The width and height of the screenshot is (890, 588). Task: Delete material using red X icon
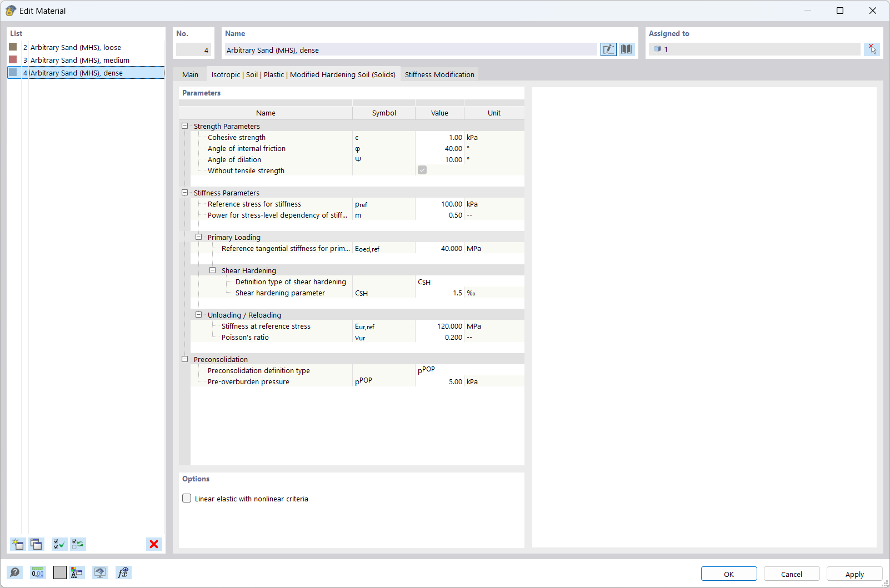154,544
